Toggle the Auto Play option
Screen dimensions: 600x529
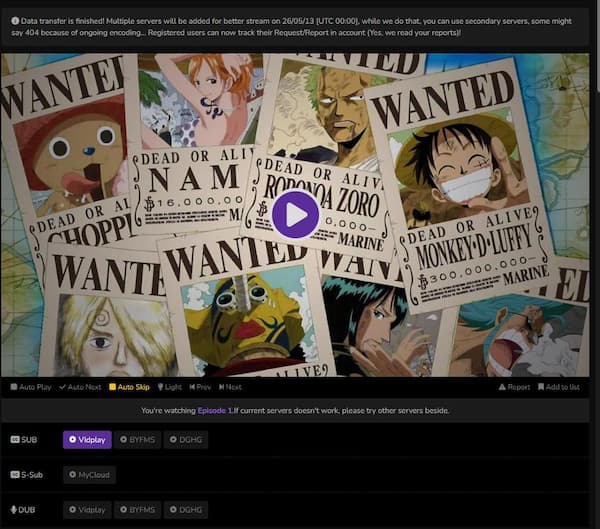[31, 387]
